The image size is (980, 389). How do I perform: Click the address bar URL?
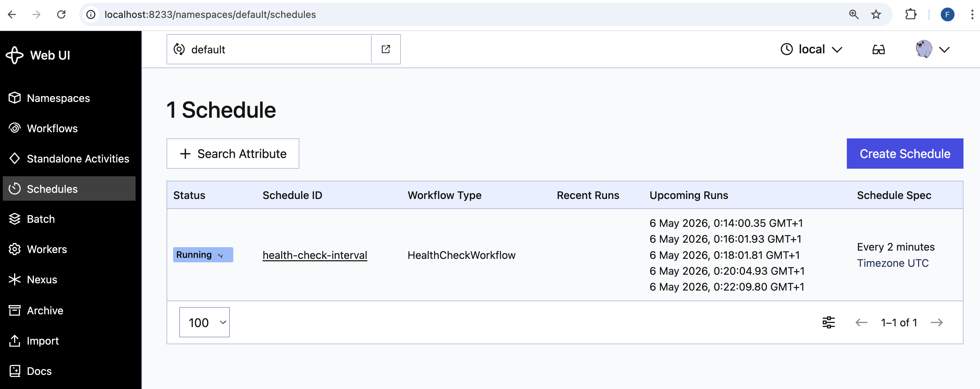pyautogui.click(x=210, y=14)
